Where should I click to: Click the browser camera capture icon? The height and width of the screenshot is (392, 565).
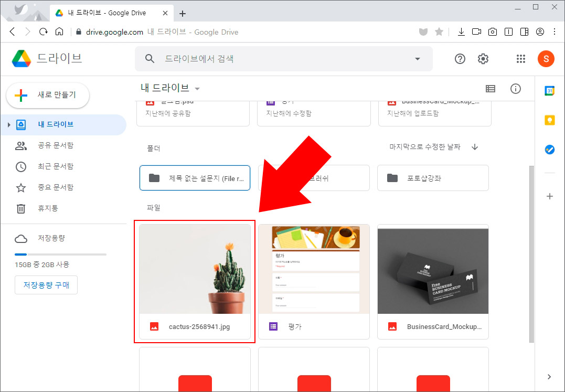(x=492, y=32)
